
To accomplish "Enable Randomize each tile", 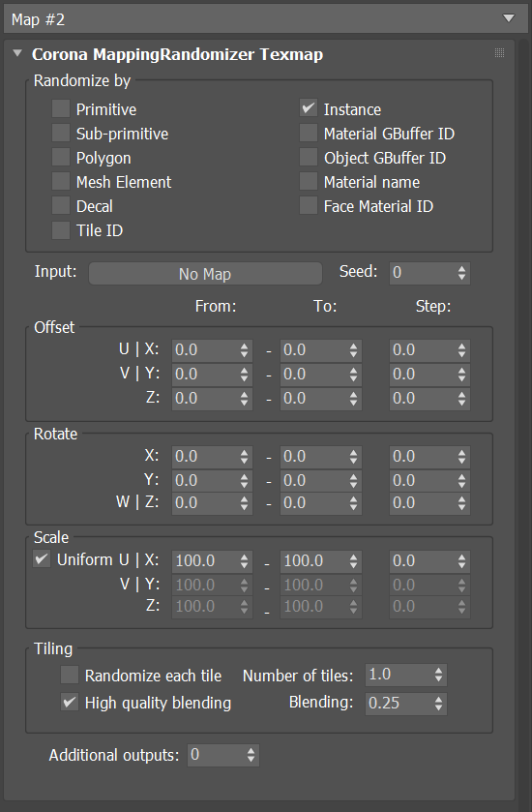I will 70,676.
